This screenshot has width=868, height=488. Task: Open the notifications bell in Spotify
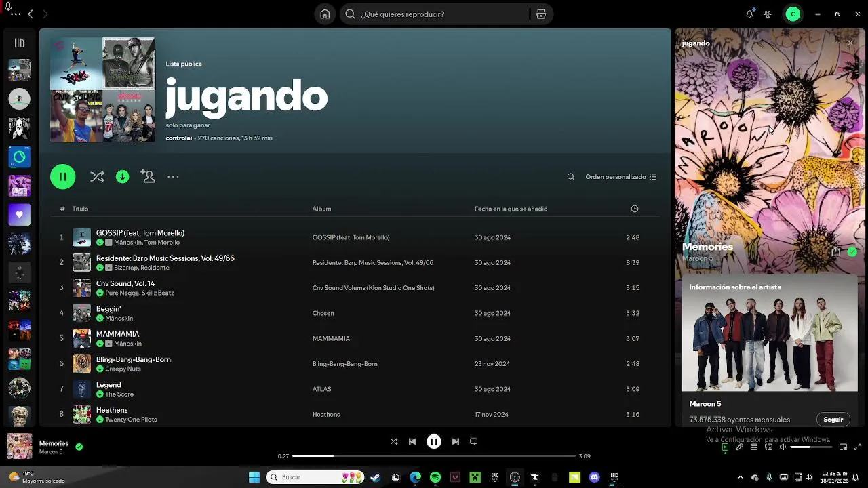749,14
